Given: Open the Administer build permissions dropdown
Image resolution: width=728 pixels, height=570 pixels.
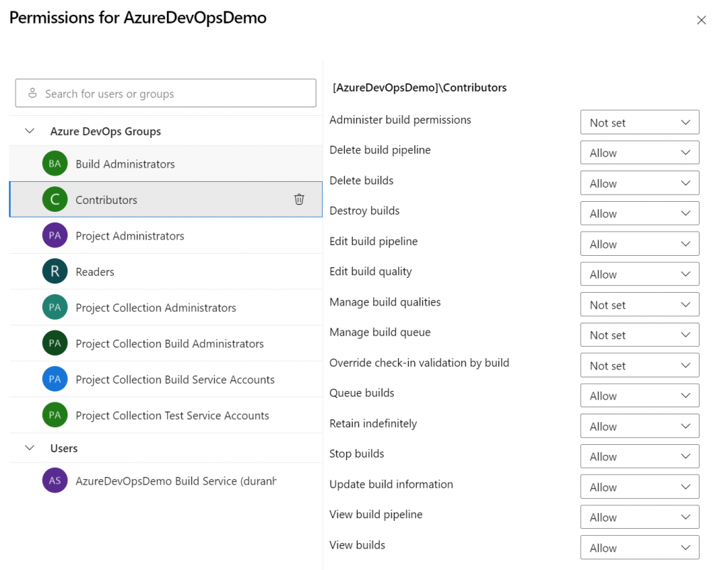Looking at the screenshot, I should (639, 122).
